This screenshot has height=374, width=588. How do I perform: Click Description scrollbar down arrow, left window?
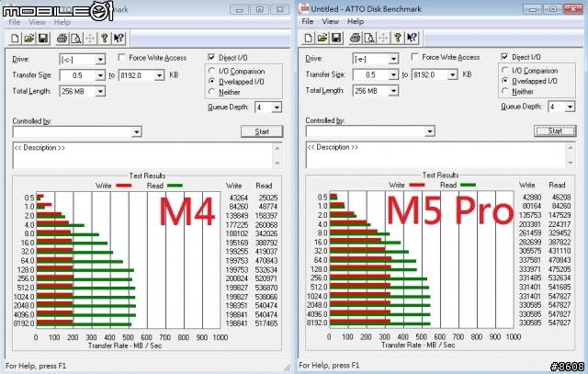pos(277,164)
